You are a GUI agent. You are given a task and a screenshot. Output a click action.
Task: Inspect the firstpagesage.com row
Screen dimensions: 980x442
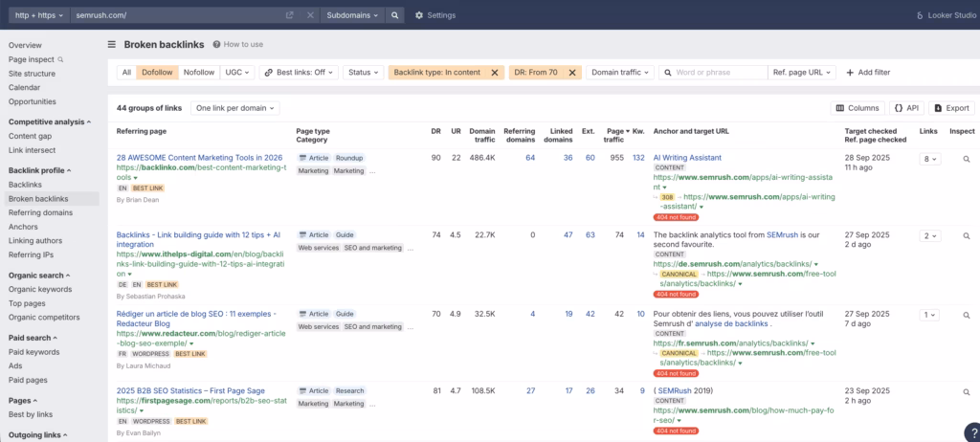967,392
